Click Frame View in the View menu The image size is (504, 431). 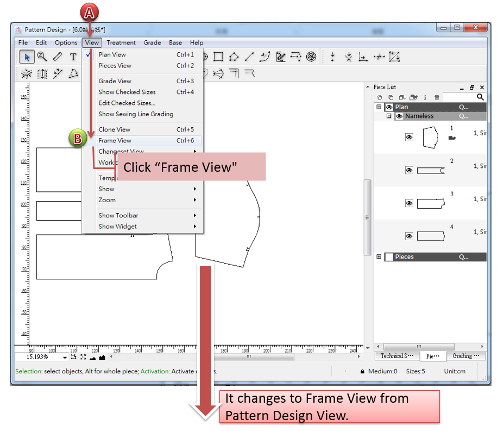click(x=115, y=141)
